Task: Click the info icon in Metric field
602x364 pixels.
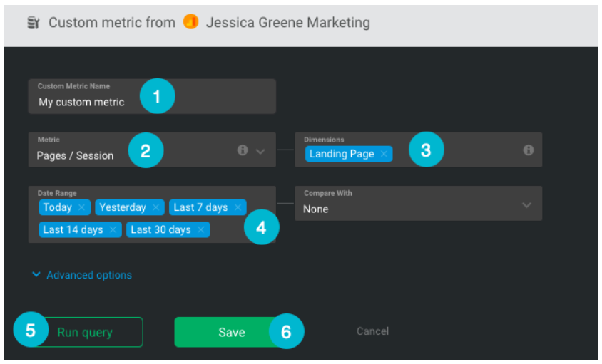Action: point(243,150)
